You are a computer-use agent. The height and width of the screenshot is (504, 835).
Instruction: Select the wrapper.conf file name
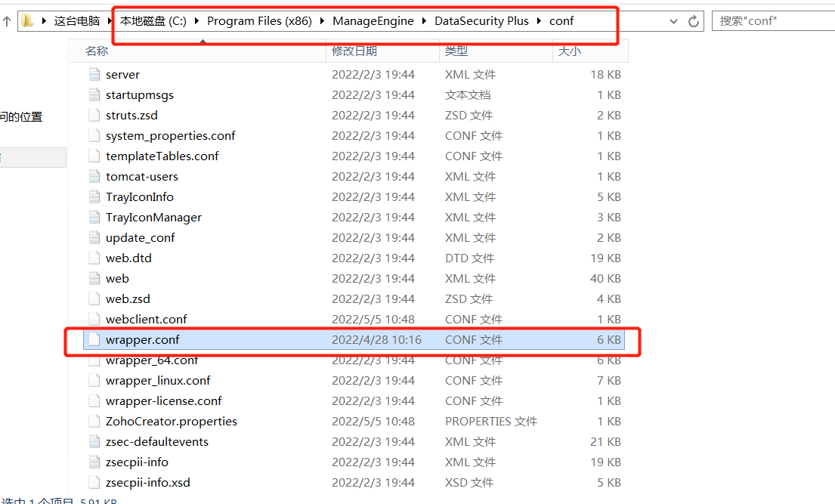tap(142, 340)
